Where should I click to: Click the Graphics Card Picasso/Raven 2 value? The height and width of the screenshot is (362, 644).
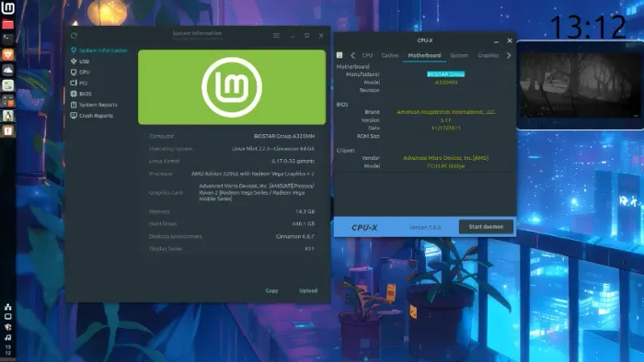[x=257, y=192]
